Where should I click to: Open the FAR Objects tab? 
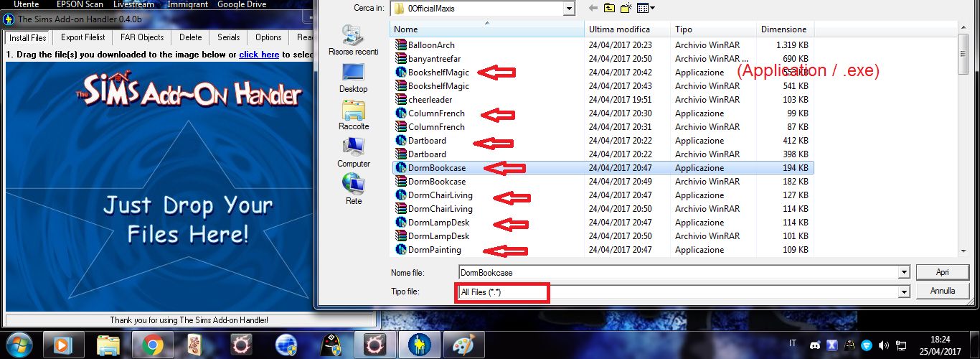click(x=142, y=37)
